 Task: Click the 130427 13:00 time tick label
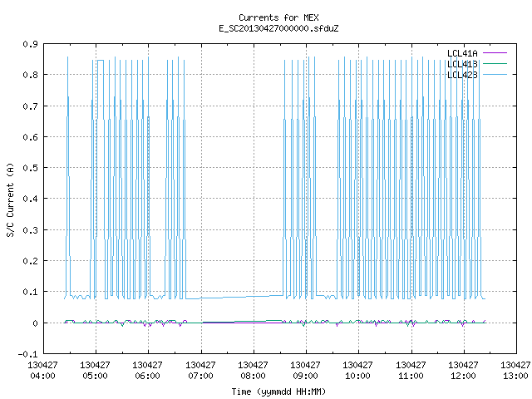[x=515, y=370]
